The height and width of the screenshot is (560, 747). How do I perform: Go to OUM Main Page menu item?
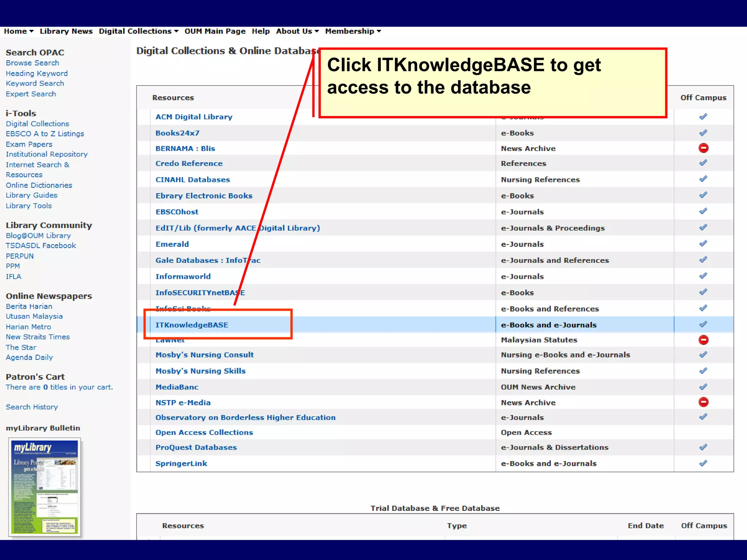click(x=215, y=31)
